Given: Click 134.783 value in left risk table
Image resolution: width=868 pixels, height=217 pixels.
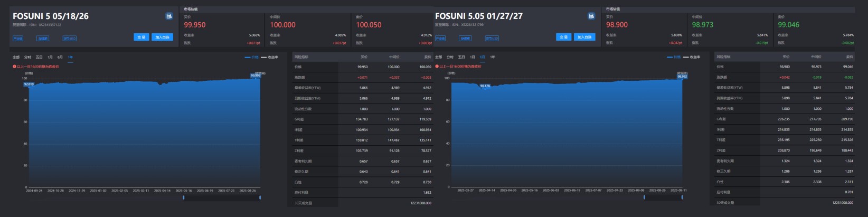Looking at the screenshot, I should pyautogui.click(x=362, y=119).
